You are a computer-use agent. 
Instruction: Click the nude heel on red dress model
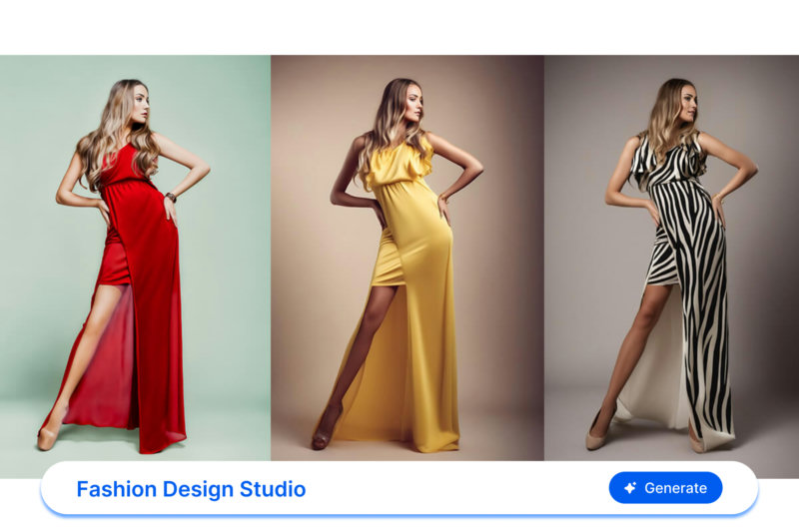click(x=47, y=436)
